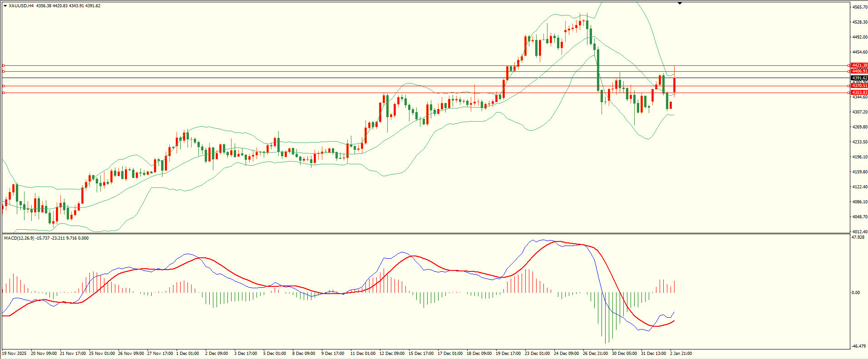868x359 pixels.
Task: Open the XAUUSD,H4 chart dropdown arrow
Action: 5,6
